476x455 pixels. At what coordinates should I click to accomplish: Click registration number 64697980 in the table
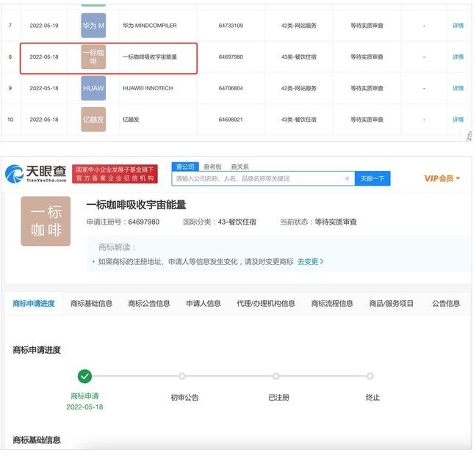231,57
